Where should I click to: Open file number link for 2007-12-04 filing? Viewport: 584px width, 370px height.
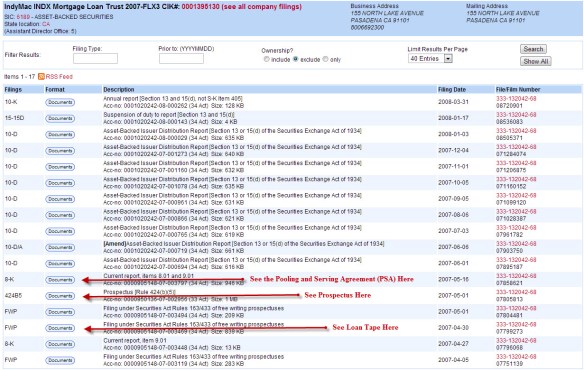click(516, 147)
